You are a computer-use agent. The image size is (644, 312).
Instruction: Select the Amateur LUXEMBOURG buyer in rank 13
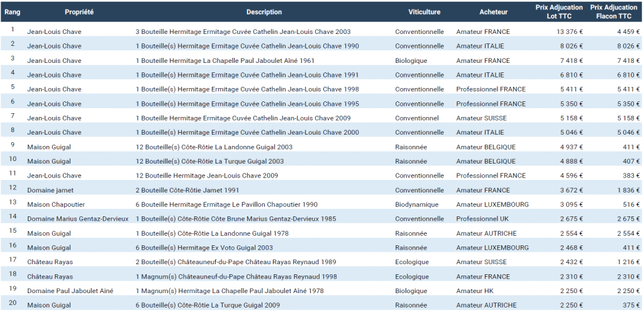[x=492, y=204]
